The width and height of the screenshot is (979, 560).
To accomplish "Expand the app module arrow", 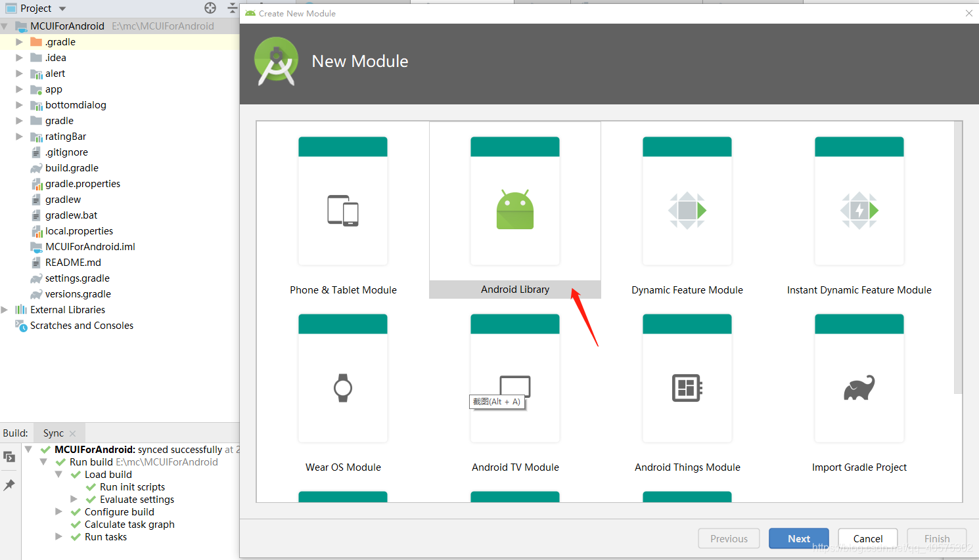I will 19,89.
